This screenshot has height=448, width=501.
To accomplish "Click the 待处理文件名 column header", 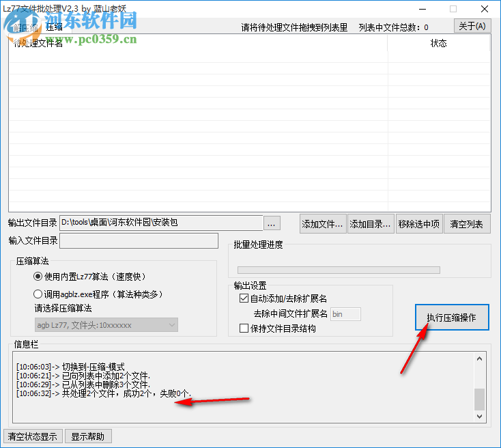I will (x=198, y=43).
